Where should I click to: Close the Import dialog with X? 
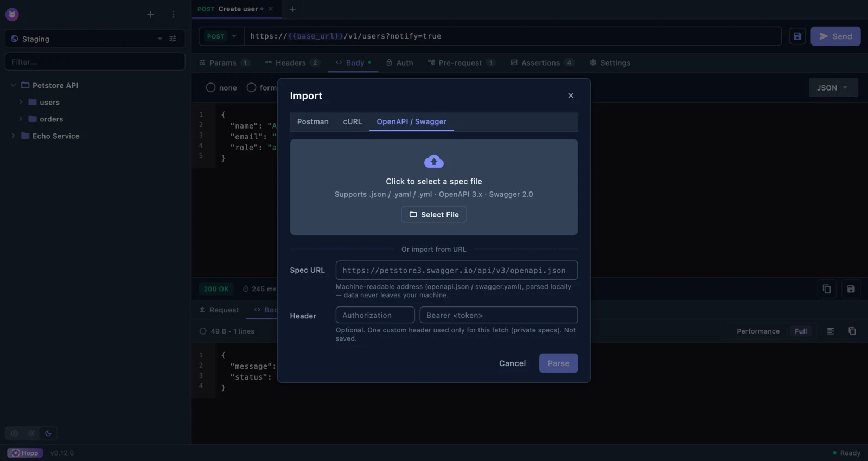pos(571,95)
